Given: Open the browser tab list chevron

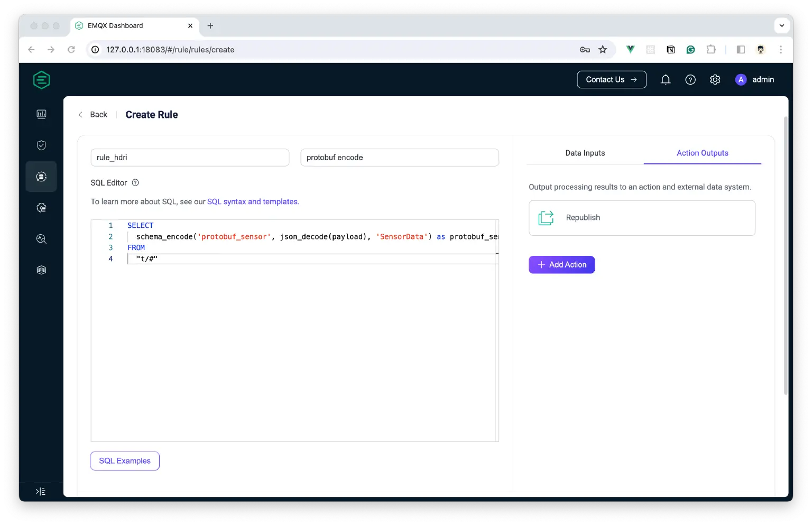Looking at the screenshot, I should [781, 25].
